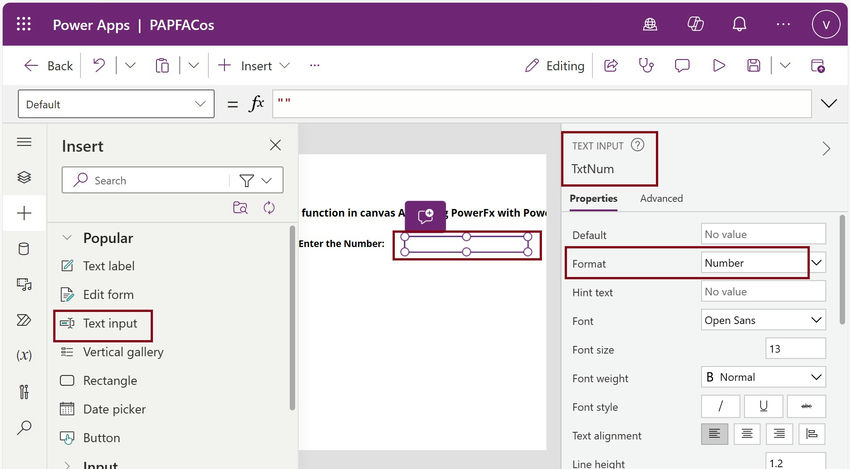Click the Default value field
The width and height of the screenshot is (850, 469).
(763, 234)
